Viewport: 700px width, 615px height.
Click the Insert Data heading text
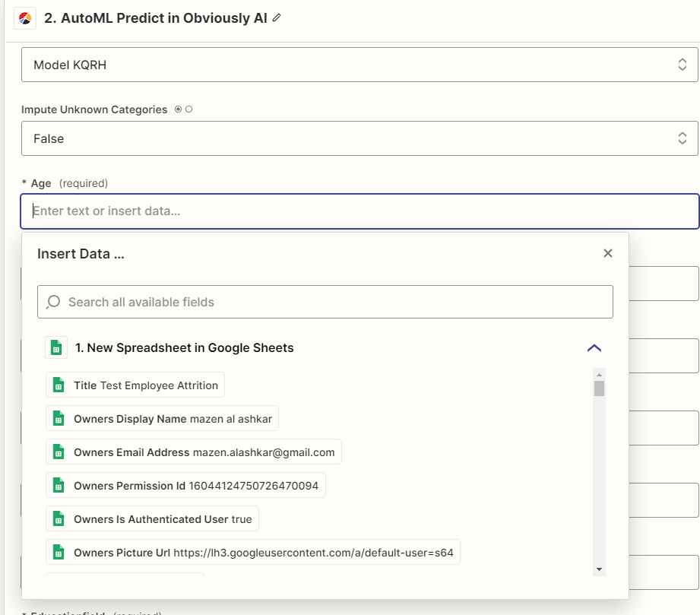point(81,254)
